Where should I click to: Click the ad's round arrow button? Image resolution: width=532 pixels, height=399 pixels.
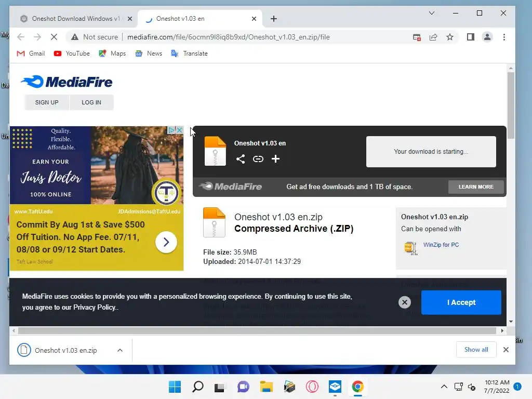[166, 242]
